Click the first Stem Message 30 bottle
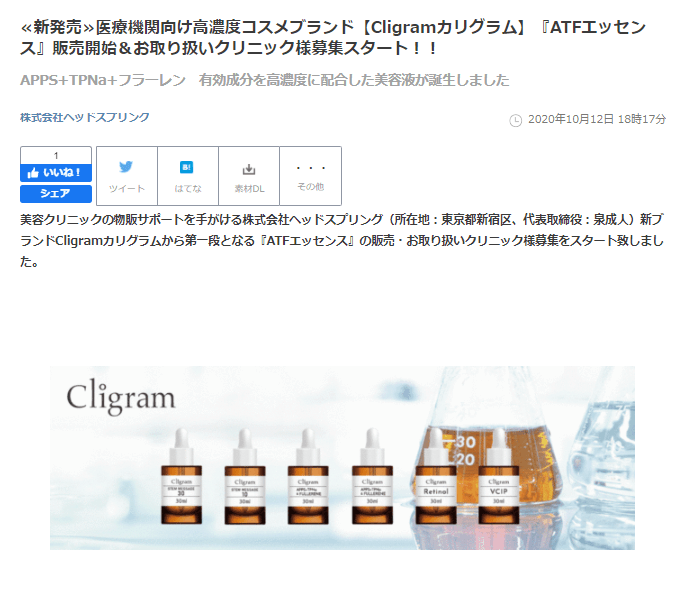 pyautogui.click(x=181, y=476)
